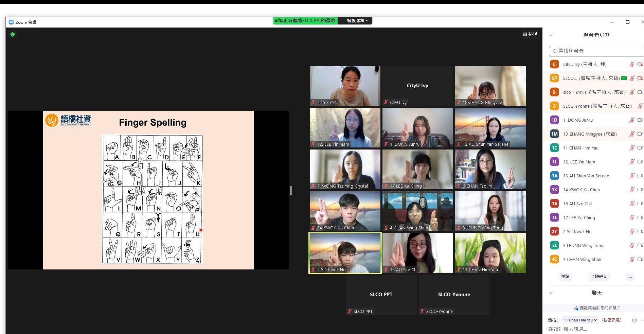Image resolution: width=644 pixels, height=334 pixels.
Task: Click the emoji smiley icon in chat
Action: (x=634, y=320)
